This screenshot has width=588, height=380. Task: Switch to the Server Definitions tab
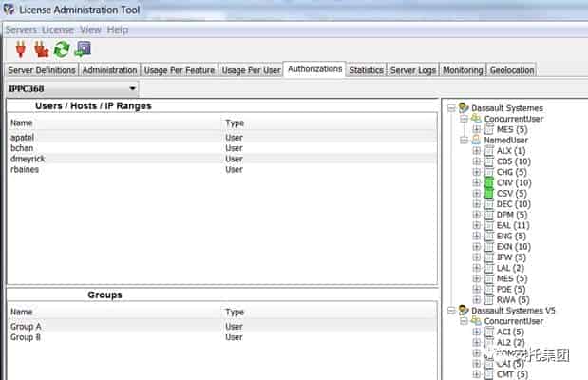42,70
